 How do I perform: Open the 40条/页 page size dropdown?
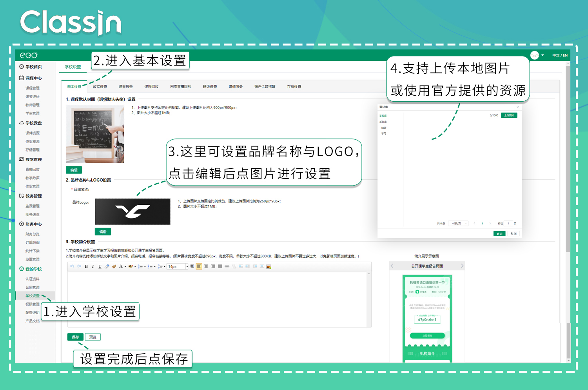(458, 223)
